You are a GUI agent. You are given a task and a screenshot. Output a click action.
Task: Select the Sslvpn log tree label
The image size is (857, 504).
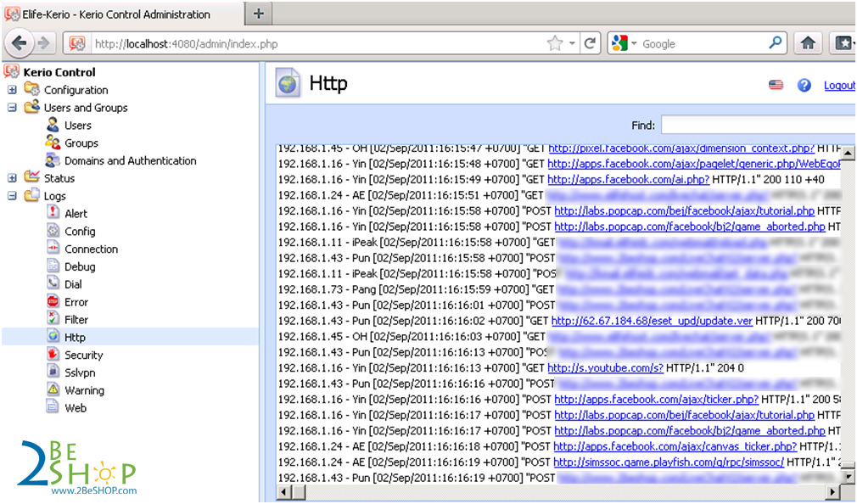[x=80, y=372]
